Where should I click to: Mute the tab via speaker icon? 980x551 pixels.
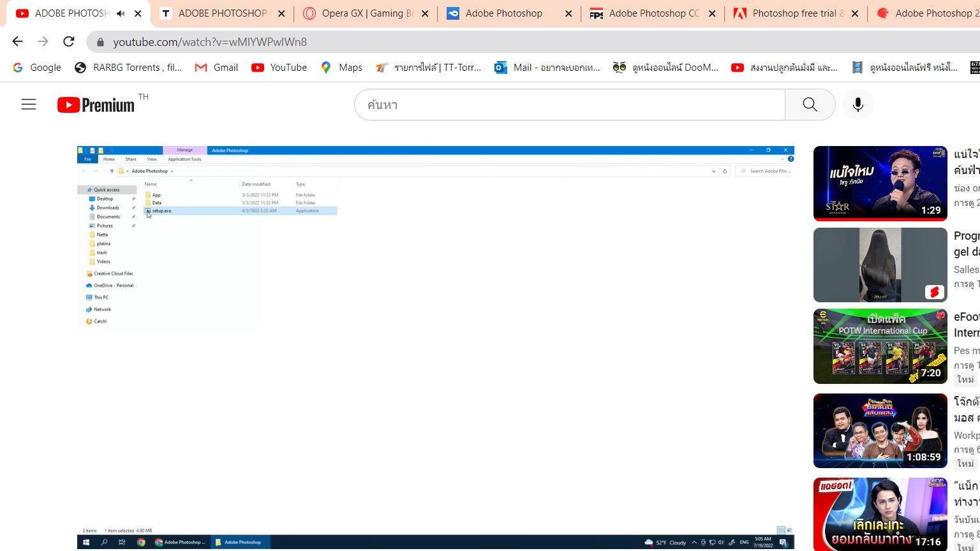pos(121,13)
